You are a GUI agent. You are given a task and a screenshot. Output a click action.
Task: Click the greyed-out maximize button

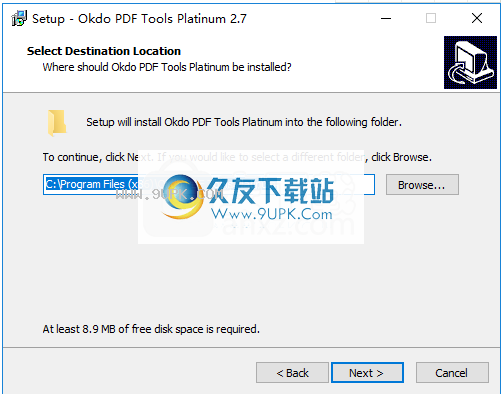tap(431, 18)
